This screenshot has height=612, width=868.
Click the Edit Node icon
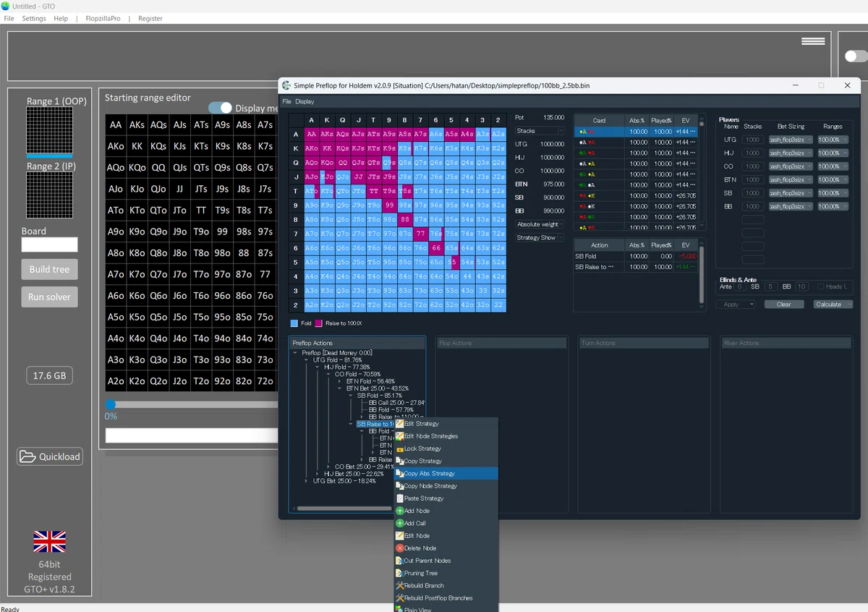point(399,535)
